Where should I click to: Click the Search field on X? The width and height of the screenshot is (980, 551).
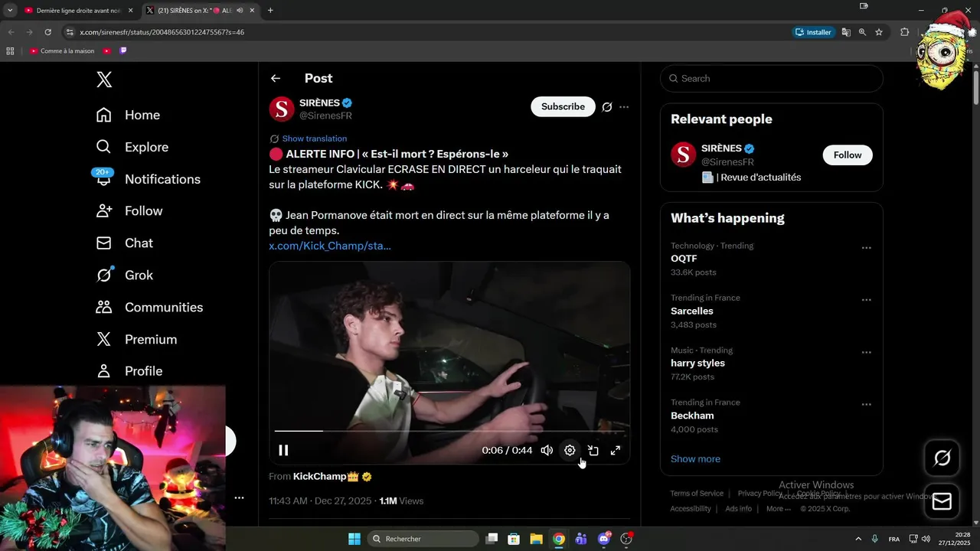pos(772,78)
